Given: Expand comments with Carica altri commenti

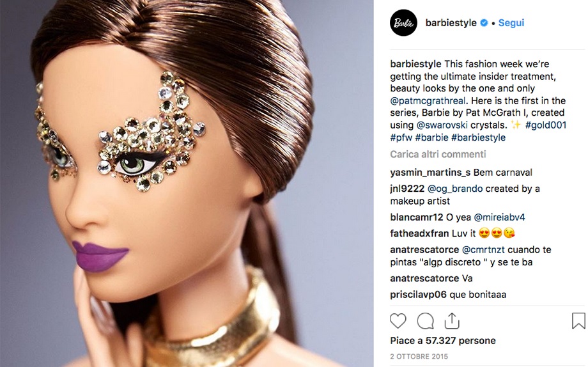Looking at the screenshot, I should click(x=438, y=154).
